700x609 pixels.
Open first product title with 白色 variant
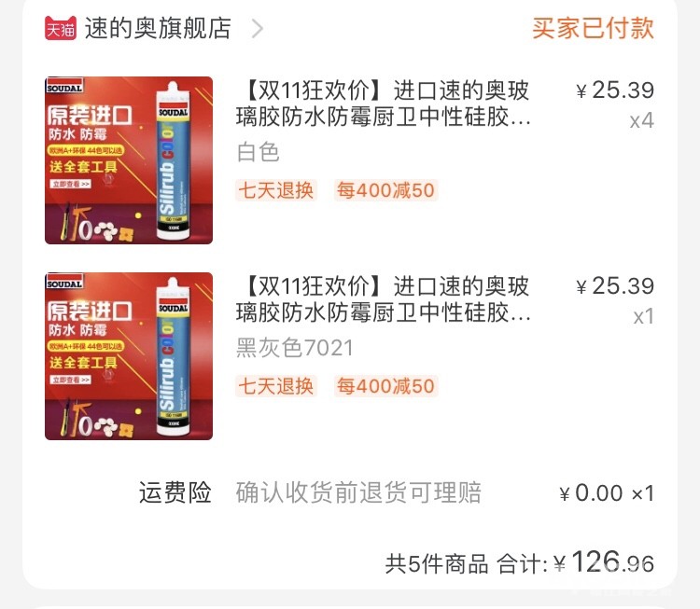click(383, 104)
